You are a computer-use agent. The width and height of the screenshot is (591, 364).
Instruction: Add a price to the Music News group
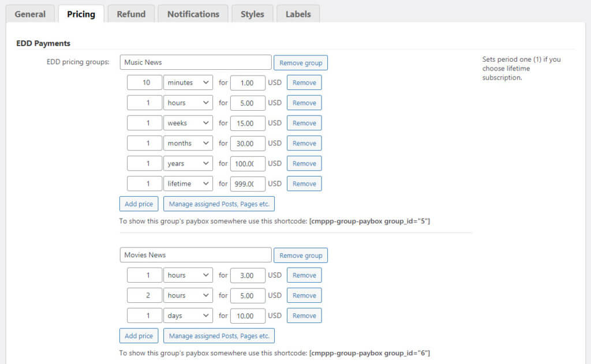coord(139,204)
